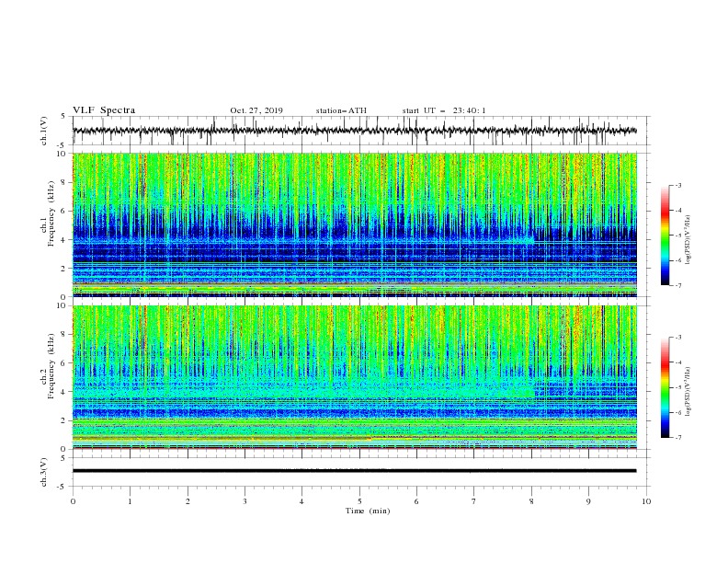Screen dimensions: 728x563
Task: Click the "10" kHz tick on ch.2 frequency axis
Action: point(63,305)
